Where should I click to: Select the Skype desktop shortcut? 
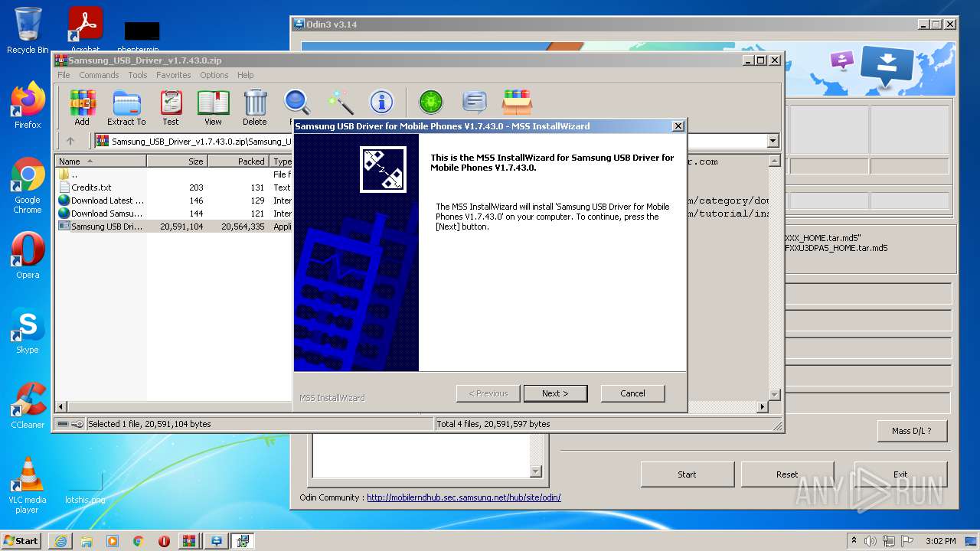pyautogui.click(x=28, y=331)
